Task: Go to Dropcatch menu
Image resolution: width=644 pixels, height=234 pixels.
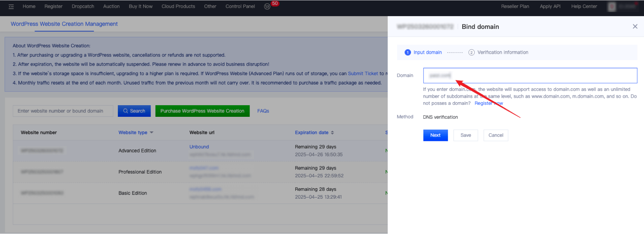Action: coord(83,6)
